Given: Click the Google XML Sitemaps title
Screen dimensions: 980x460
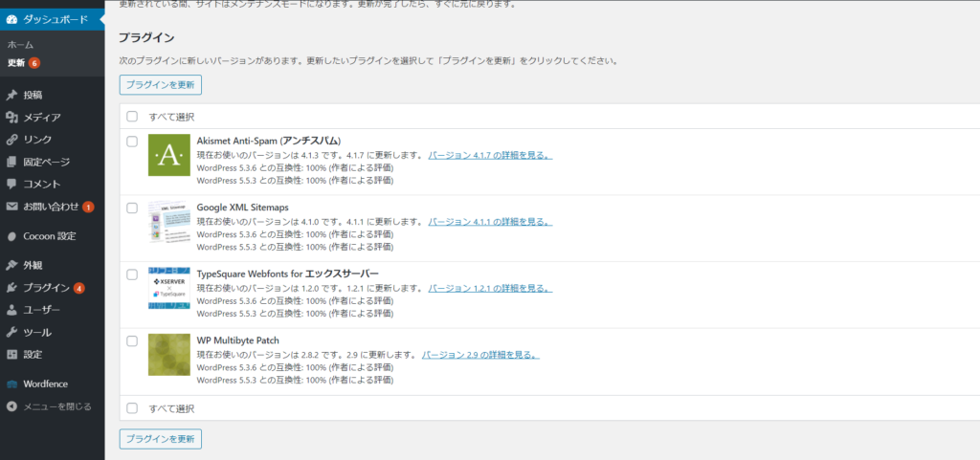Looking at the screenshot, I should [x=242, y=208].
